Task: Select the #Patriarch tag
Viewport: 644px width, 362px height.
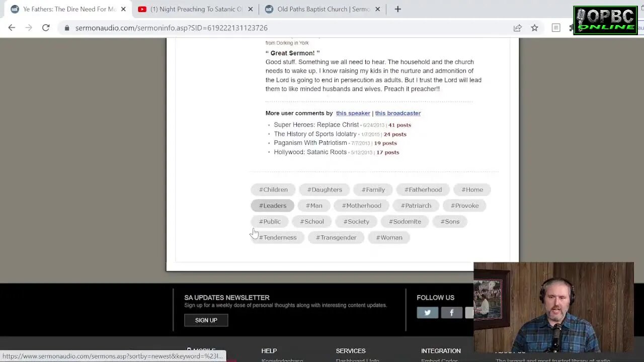Action: [416, 206]
